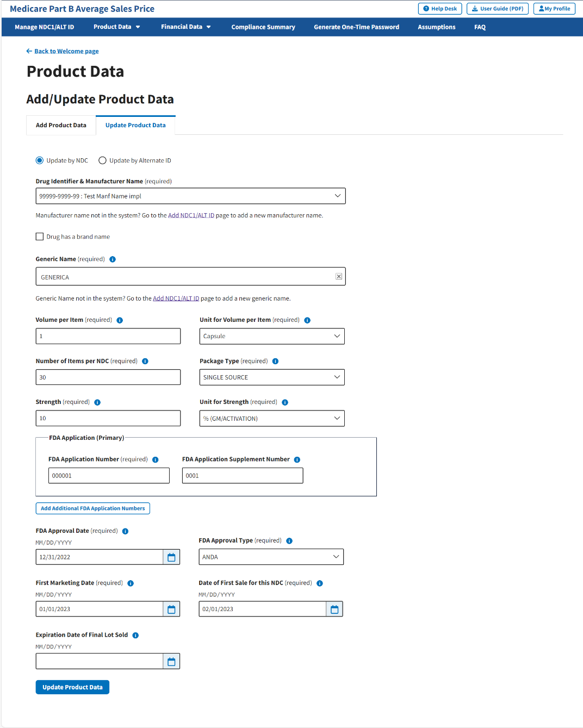This screenshot has height=728, width=583.
Task: Select Update by Alternate ID option
Action: 102,160
